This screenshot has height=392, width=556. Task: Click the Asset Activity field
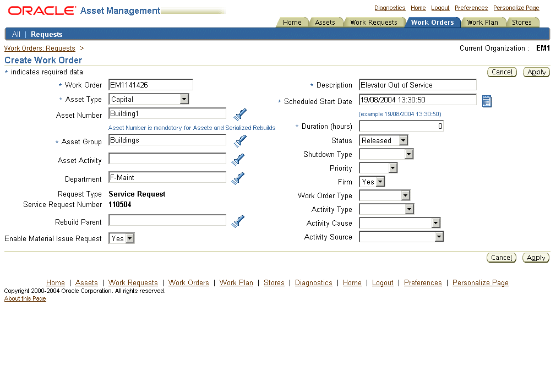(x=167, y=159)
